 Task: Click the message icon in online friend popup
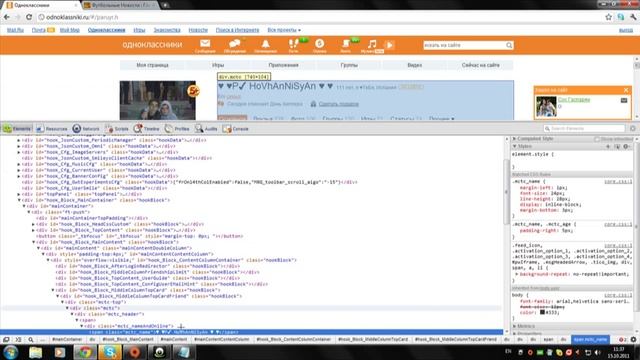(x=624, y=100)
